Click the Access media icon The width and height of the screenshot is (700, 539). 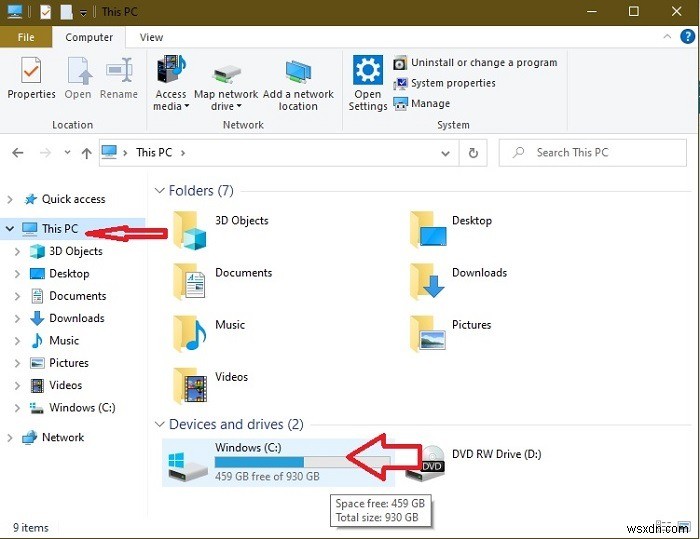click(x=171, y=69)
